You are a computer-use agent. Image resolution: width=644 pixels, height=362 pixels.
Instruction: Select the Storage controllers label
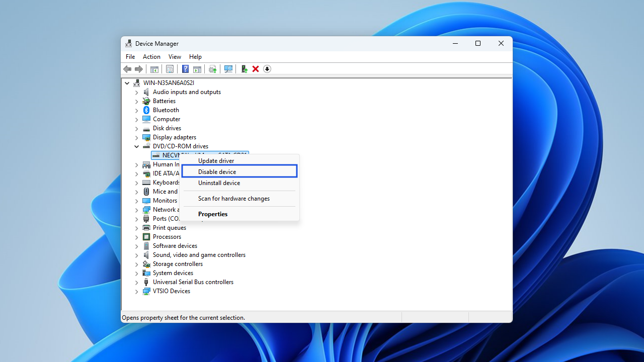(178, 264)
